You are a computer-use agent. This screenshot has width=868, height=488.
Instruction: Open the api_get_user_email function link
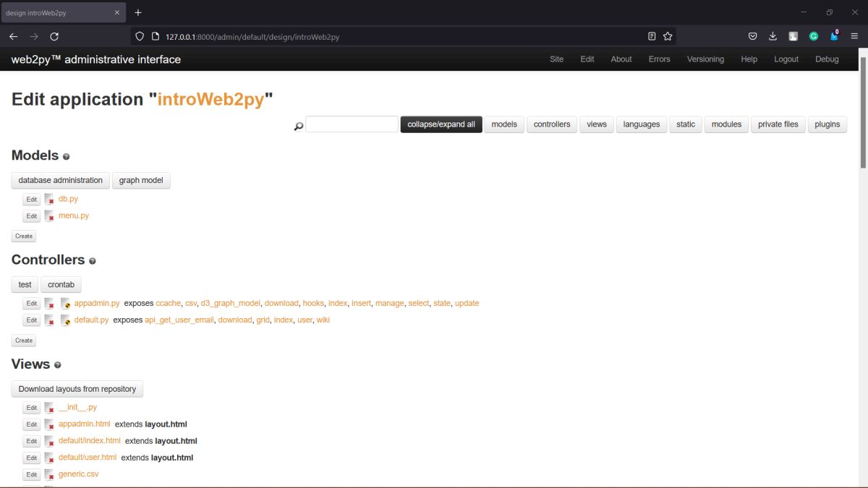tap(179, 320)
